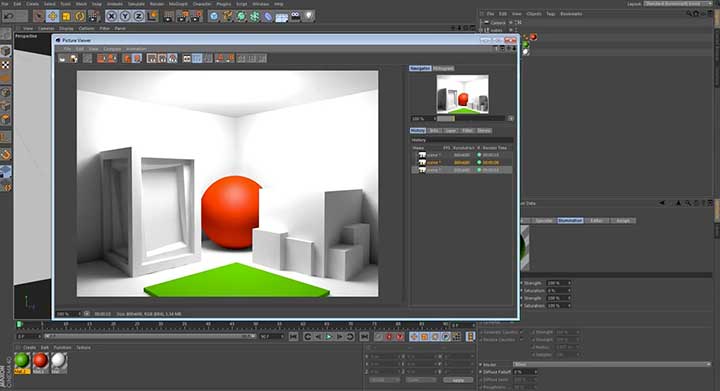Click Object Manager search magnifier icon
Viewport: 720px width, 391px height.
[689, 14]
